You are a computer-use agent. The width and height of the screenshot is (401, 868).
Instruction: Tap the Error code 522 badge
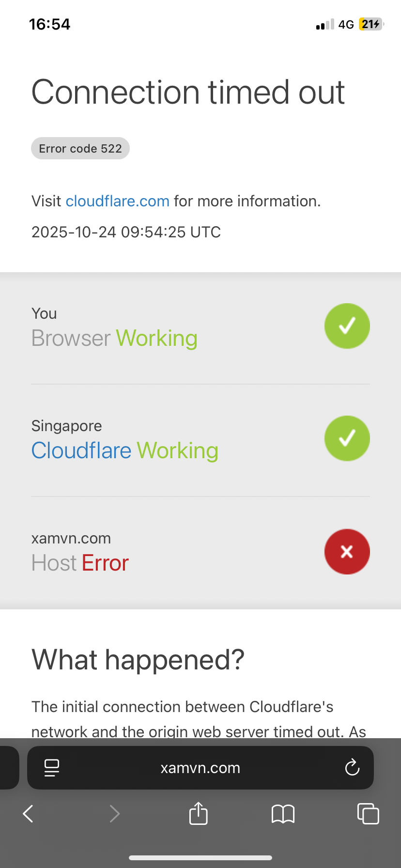coord(80,148)
